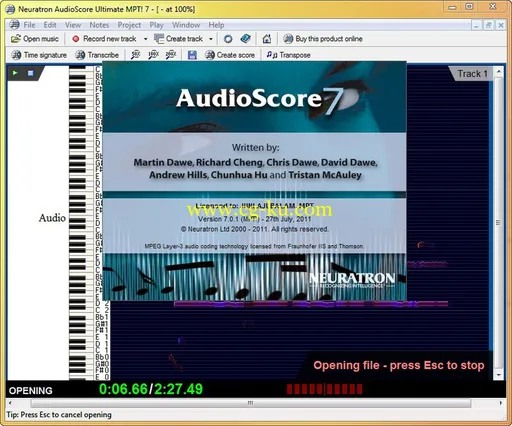Click the floppy disk save icon

(192, 55)
